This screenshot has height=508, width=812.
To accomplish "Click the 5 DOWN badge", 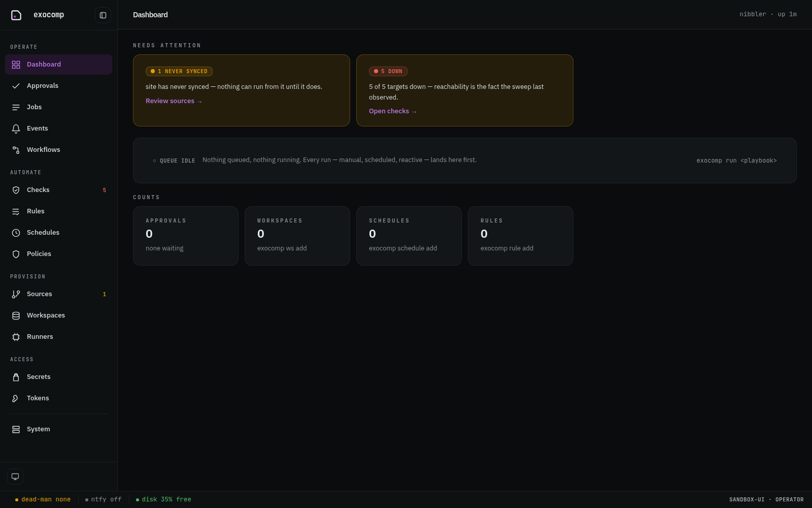I will coord(388,72).
